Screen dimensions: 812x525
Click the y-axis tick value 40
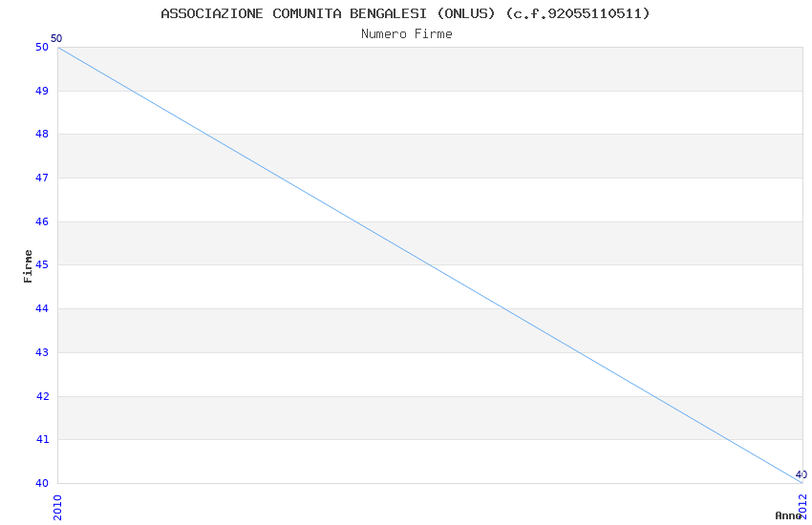tap(42, 484)
